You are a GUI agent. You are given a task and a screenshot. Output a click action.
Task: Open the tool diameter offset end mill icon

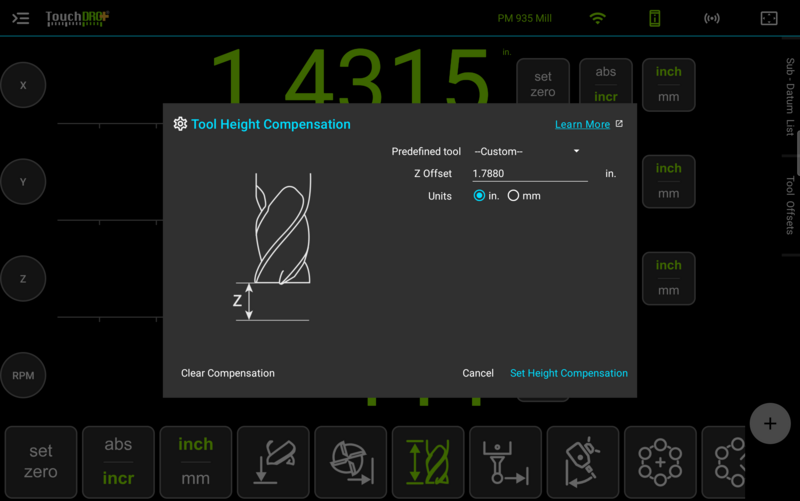pyautogui.click(x=351, y=462)
